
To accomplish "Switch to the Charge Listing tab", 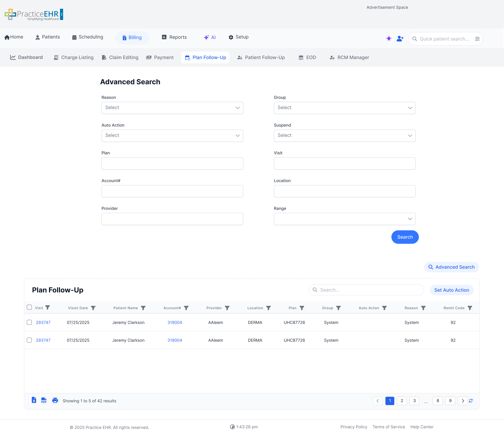I will click(x=73, y=57).
